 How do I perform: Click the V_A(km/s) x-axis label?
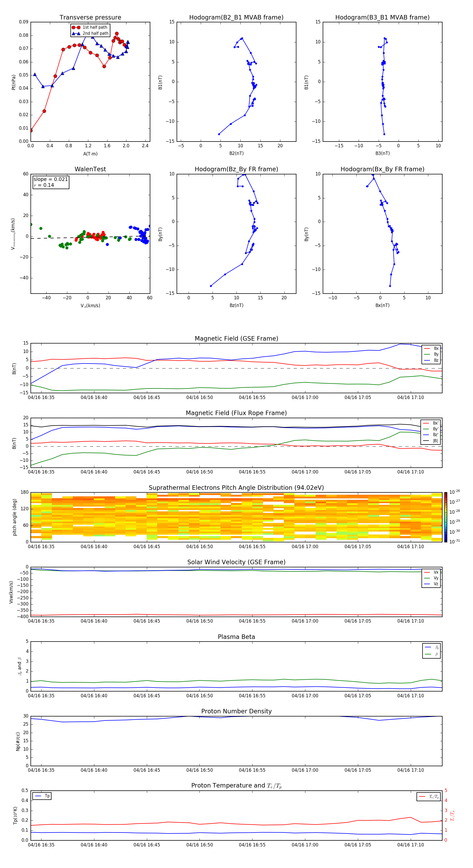pos(90,306)
